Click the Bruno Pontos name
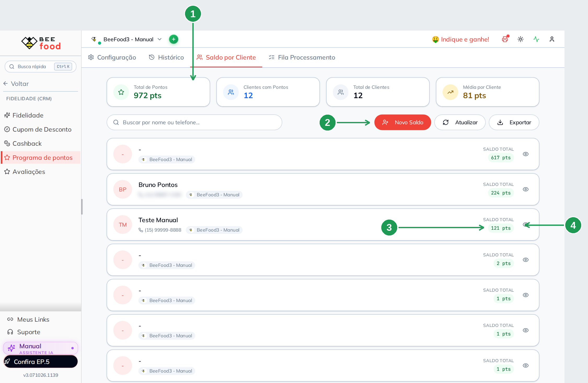This screenshot has width=588, height=383. 158,185
